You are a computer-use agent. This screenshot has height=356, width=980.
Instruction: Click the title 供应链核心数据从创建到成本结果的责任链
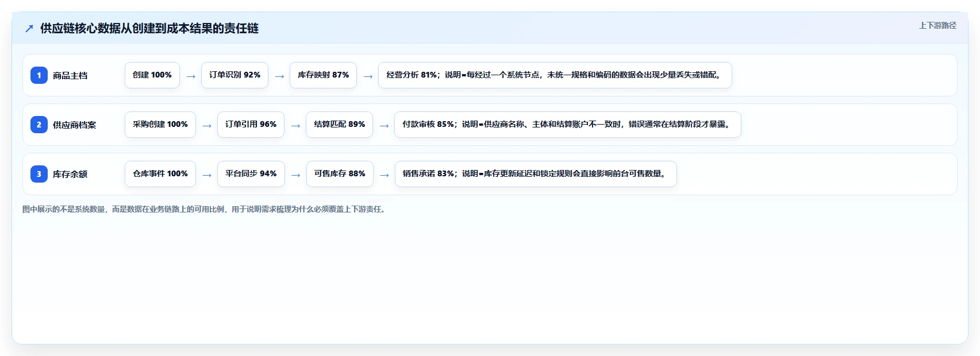(x=149, y=28)
